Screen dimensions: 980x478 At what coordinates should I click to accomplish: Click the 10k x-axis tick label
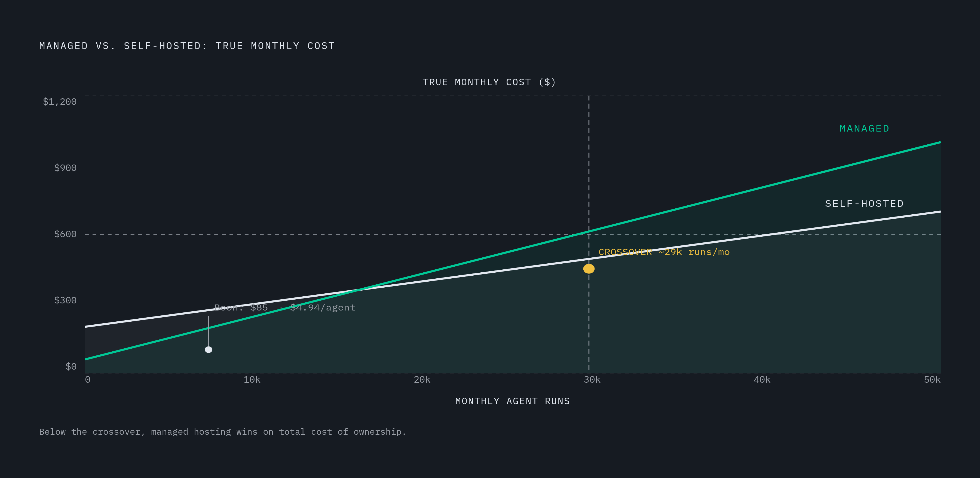point(252,379)
